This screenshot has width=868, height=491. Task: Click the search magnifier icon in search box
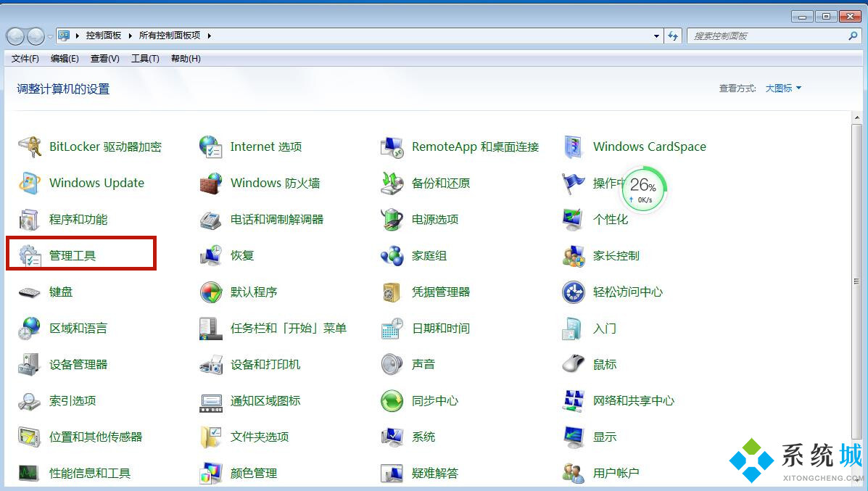click(x=853, y=36)
